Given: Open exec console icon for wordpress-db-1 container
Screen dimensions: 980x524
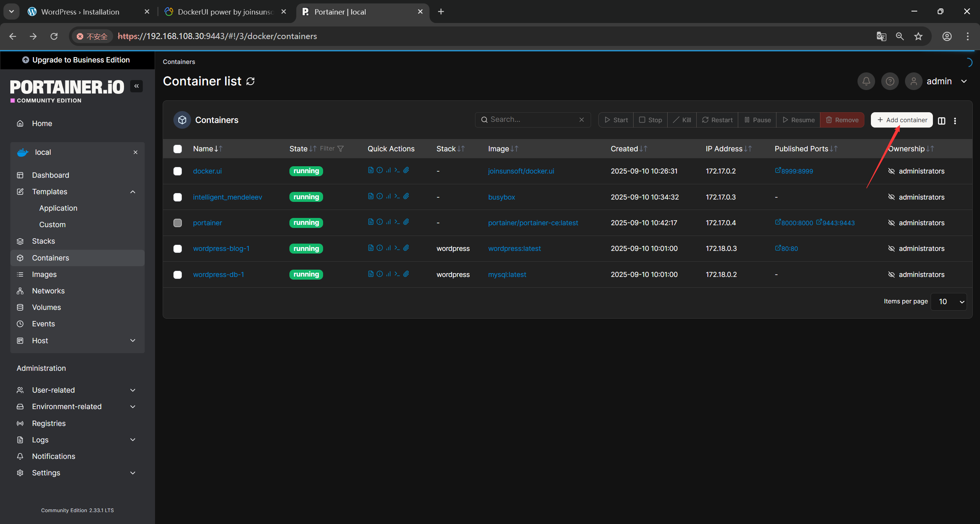Looking at the screenshot, I should [x=397, y=274].
